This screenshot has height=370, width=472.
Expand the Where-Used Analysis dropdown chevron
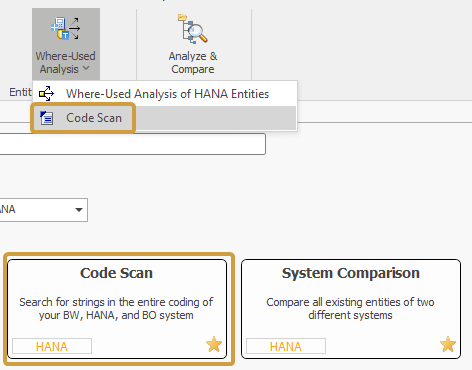[x=86, y=68]
